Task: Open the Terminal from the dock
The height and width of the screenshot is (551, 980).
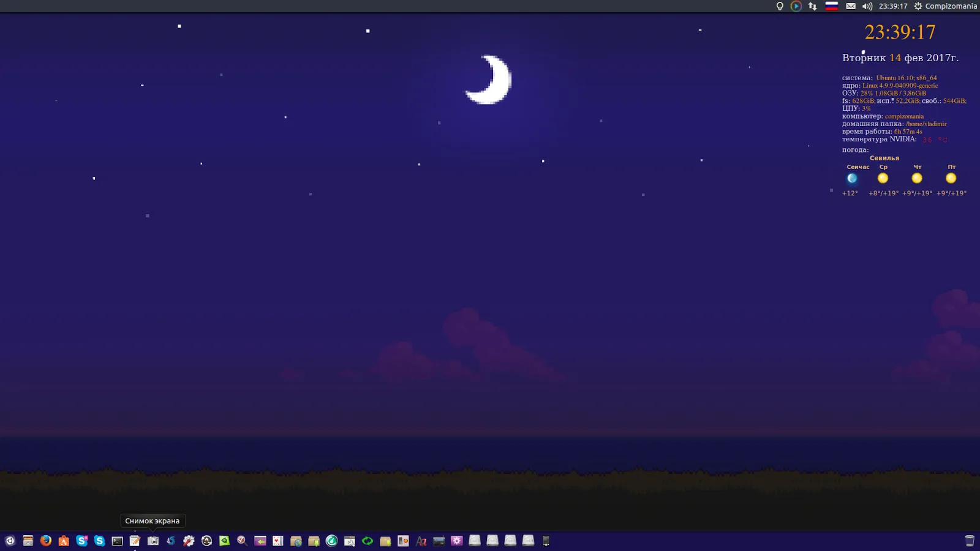Action: (x=117, y=541)
